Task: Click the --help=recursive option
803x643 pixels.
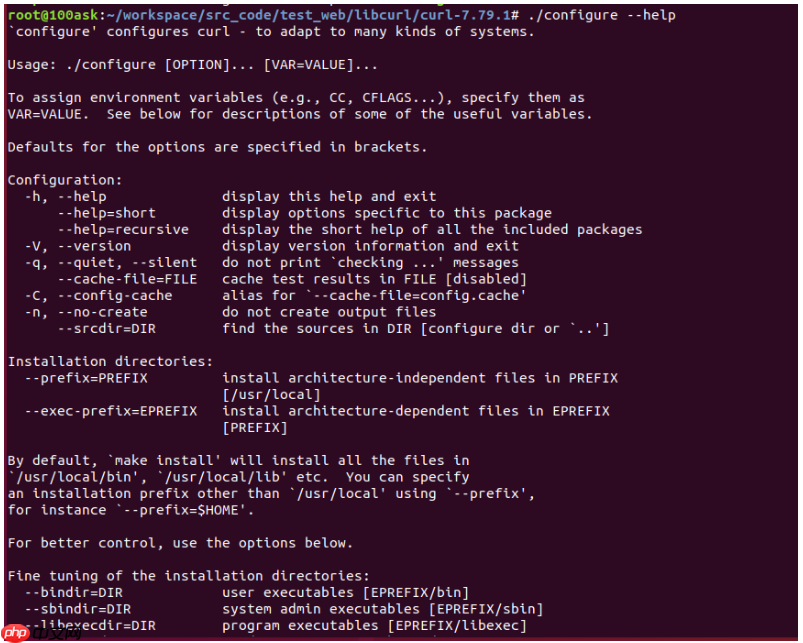Action: (x=123, y=229)
